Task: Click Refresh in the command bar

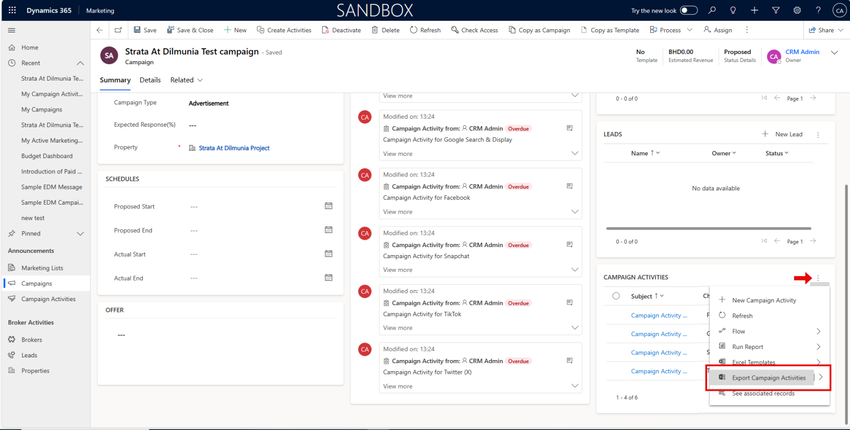Action: (x=426, y=30)
